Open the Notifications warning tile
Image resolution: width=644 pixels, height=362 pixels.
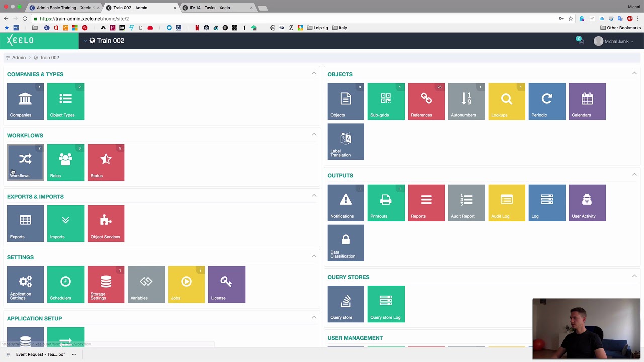[x=346, y=203]
